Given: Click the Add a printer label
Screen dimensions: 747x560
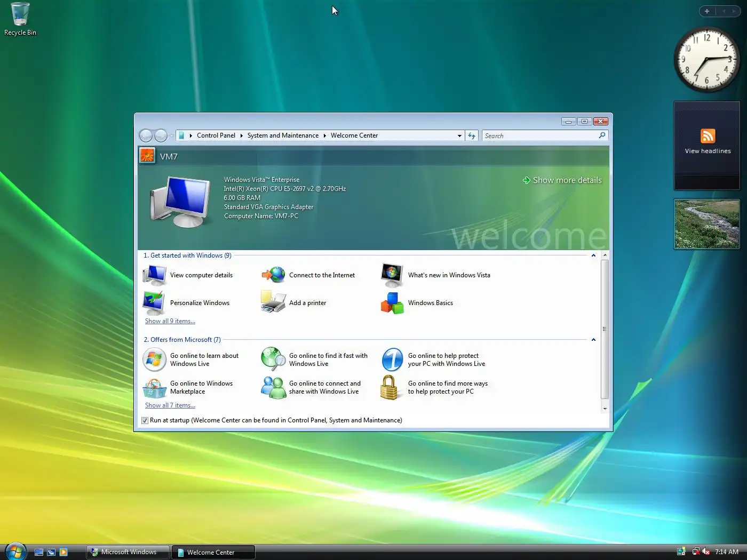Looking at the screenshot, I should (x=307, y=303).
